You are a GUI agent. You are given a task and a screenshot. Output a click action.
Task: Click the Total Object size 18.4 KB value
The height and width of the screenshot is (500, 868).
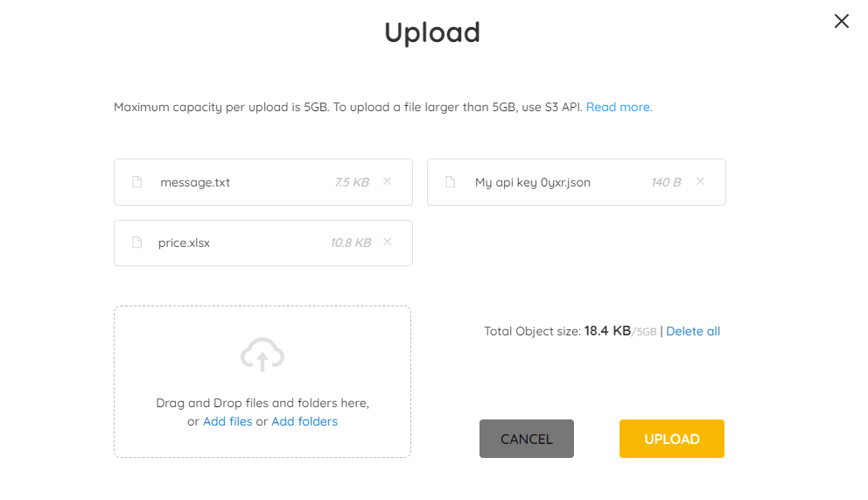click(x=607, y=331)
